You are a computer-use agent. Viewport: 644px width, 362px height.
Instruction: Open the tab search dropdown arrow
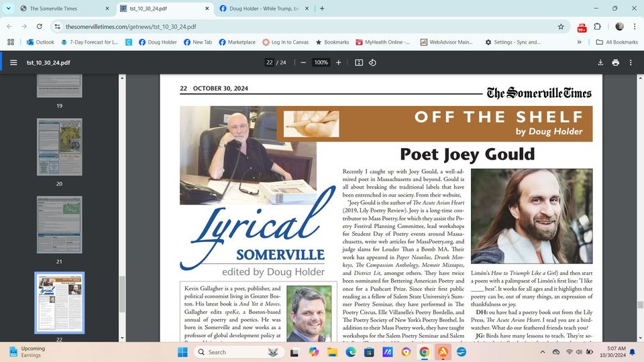(x=8, y=8)
